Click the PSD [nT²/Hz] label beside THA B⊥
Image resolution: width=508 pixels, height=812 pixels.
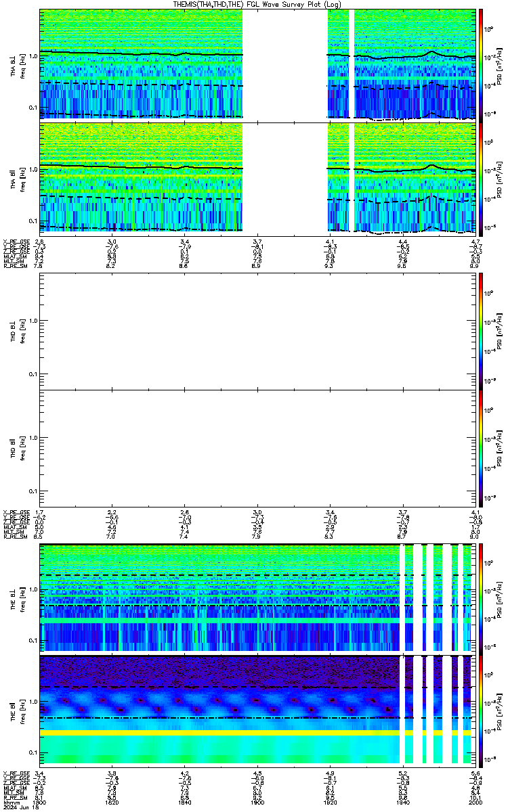pyautogui.click(x=501, y=65)
